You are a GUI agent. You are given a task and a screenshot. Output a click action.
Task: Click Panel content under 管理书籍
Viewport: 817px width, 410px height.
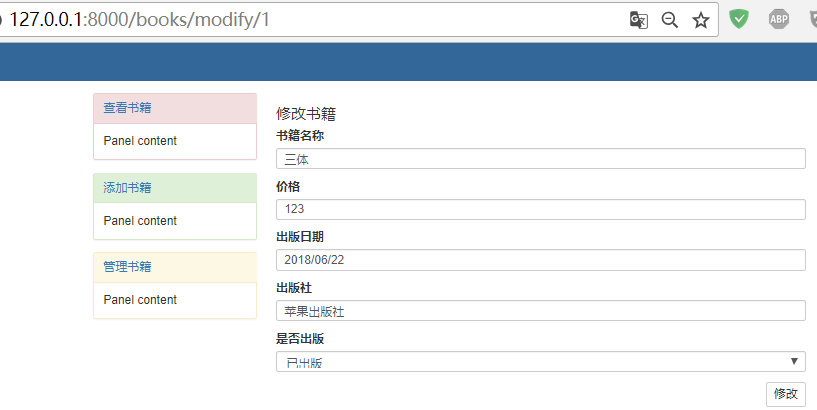140,300
